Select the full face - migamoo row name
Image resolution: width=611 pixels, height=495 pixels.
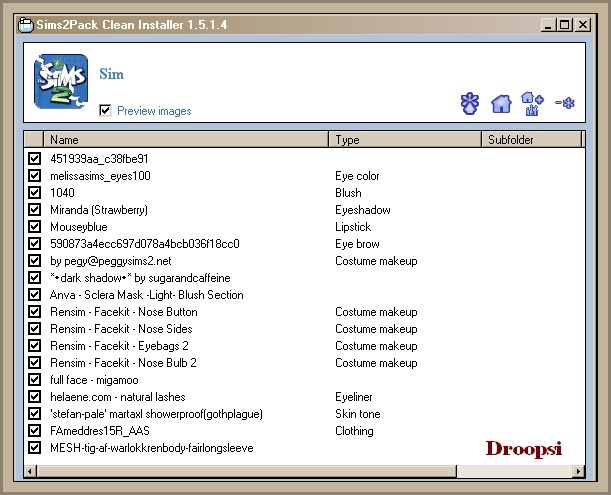point(94,380)
